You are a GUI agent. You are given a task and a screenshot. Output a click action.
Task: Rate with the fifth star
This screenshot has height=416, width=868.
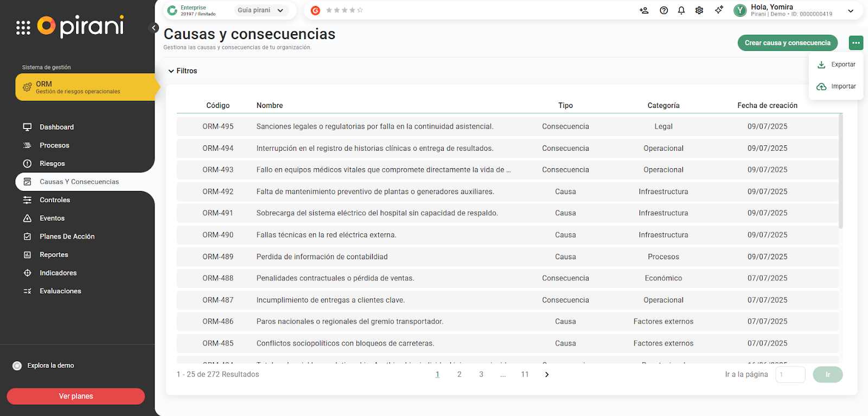[x=360, y=10]
